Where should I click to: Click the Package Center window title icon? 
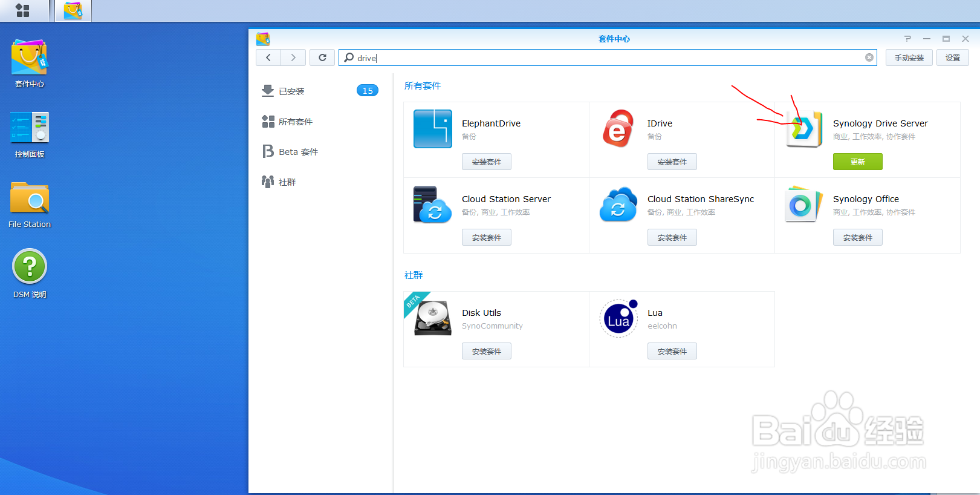point(263,39)
